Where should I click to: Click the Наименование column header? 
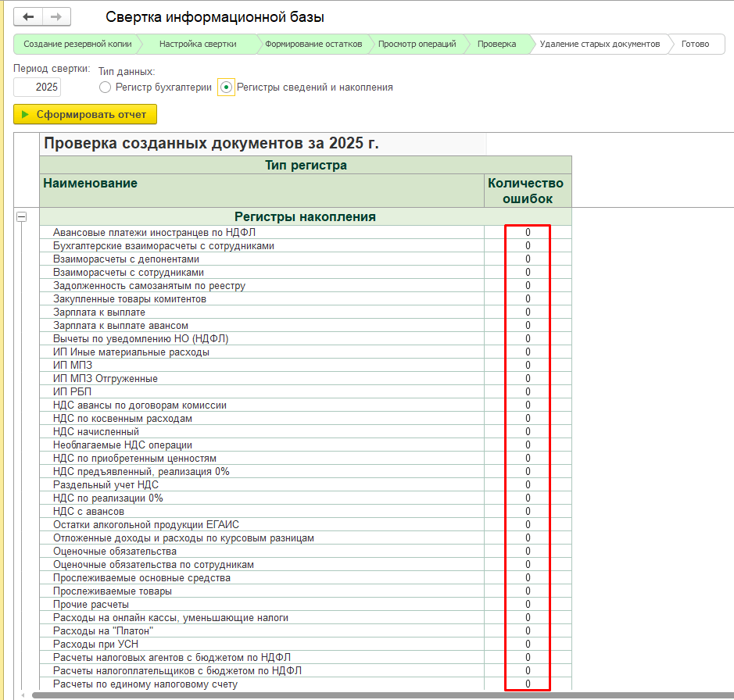[x=262, y=191]
